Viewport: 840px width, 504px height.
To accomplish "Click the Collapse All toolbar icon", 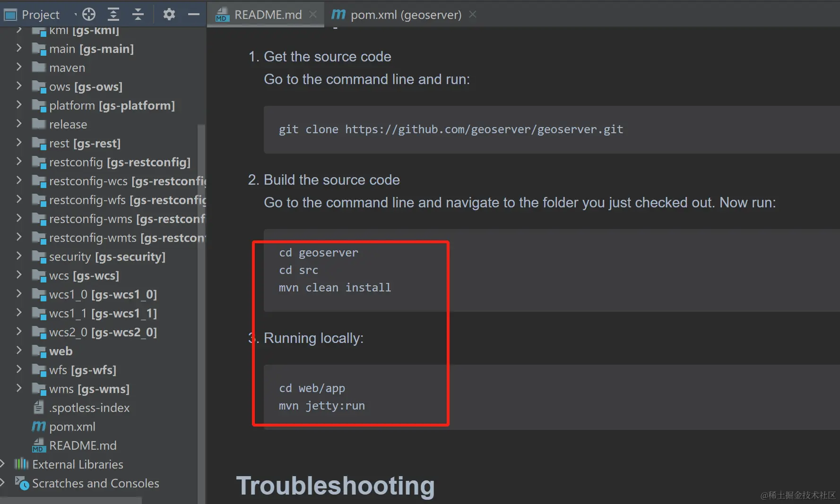I will [138, 15].
